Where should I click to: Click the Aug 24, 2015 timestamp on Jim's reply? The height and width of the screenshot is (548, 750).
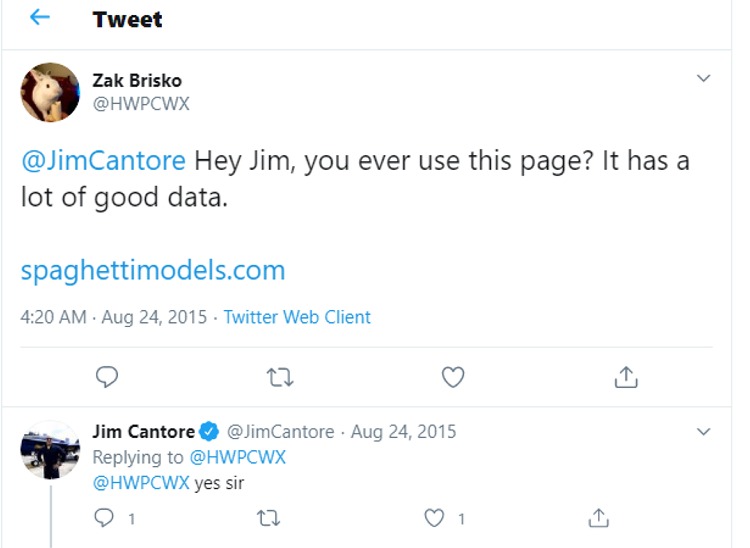tap(403, 432)
